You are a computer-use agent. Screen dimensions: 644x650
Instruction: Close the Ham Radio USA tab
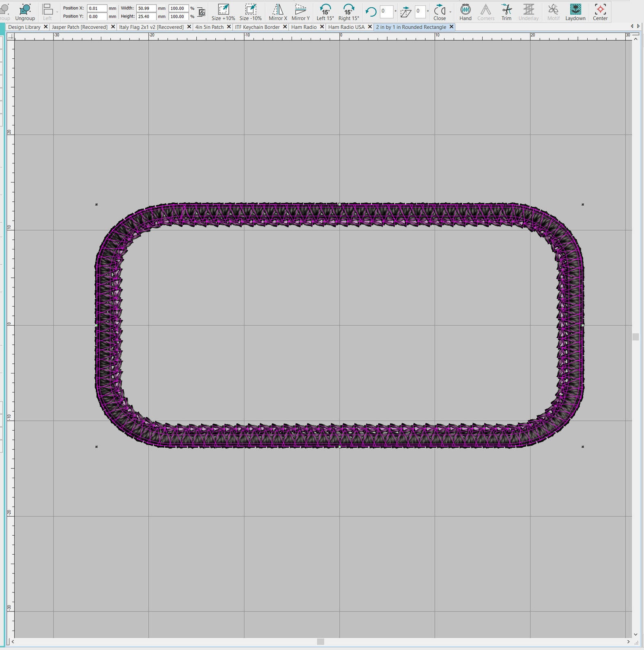pyautogui.click(x=370, y=27)
